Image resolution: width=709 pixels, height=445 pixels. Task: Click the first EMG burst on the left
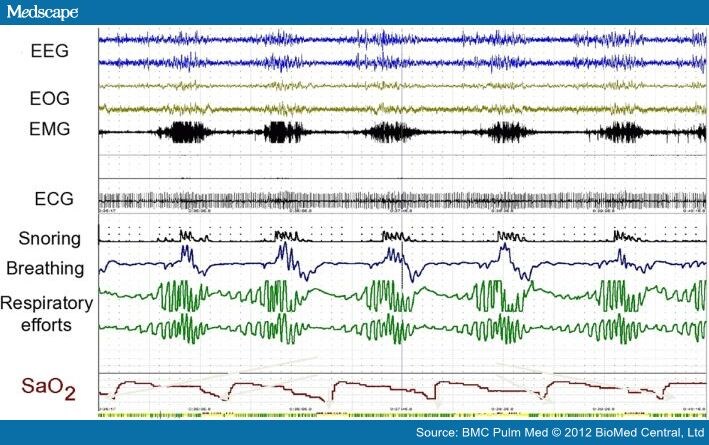pos(188,133)
